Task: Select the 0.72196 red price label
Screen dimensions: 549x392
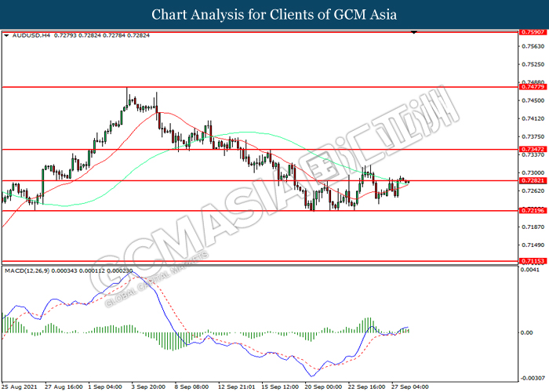Action: (x=533, y=210)
